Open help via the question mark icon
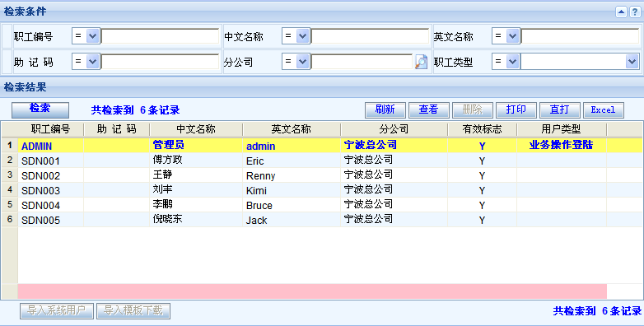 point(635,12)
